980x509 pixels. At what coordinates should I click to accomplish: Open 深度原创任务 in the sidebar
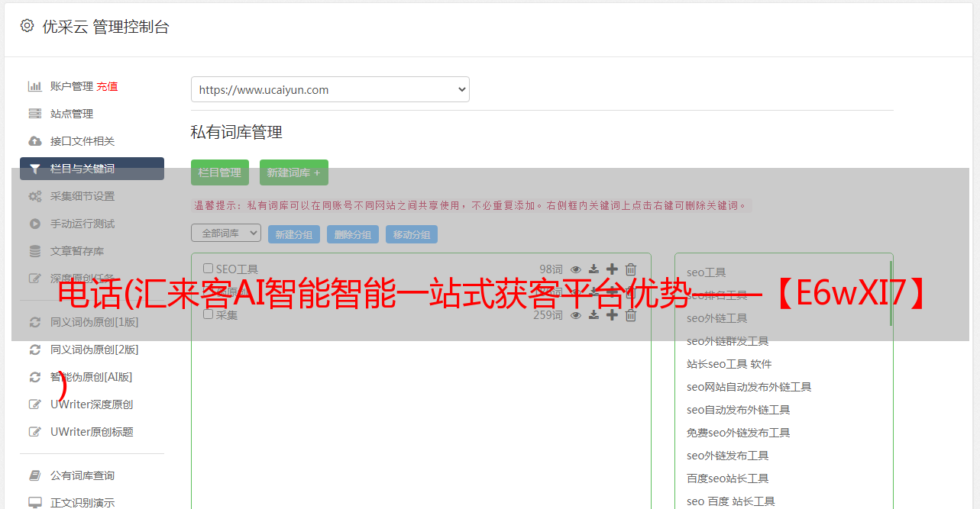82,279
